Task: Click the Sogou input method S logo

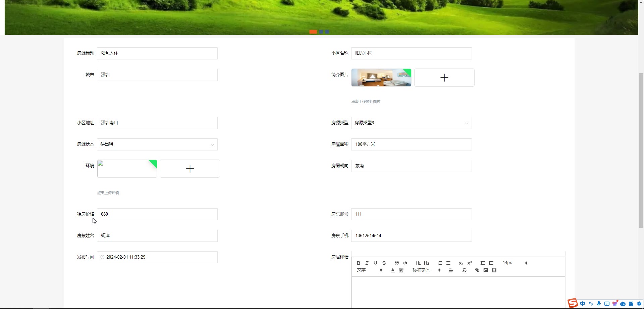Action: [x=573, y=303]
